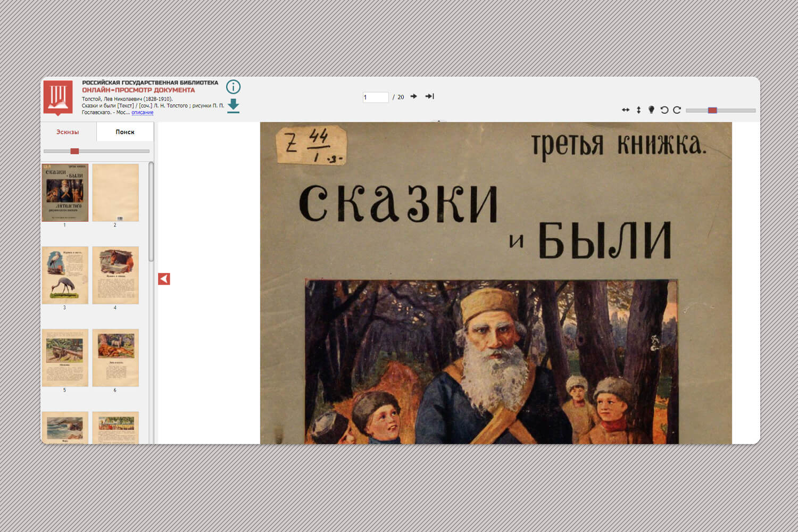The width and height of the screenshot is (798, 532).
Task: Download the document with the arrow icon
Action: [x=233, y=106]
